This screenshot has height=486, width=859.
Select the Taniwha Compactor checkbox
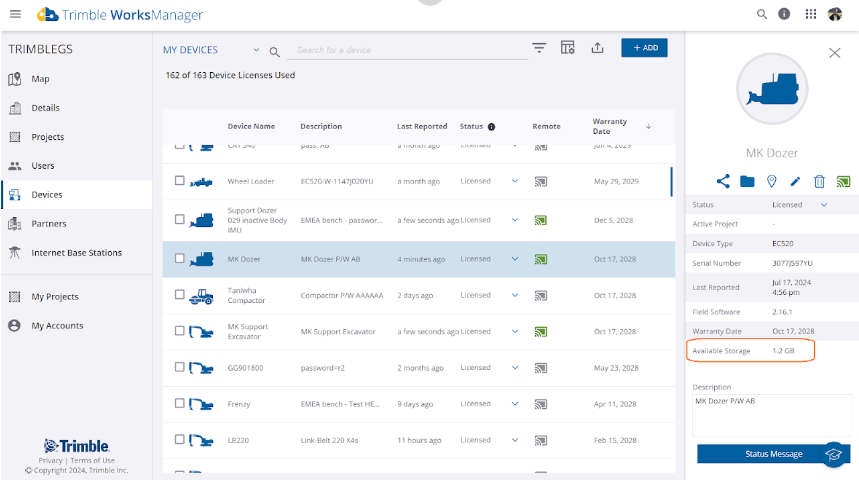180,295
